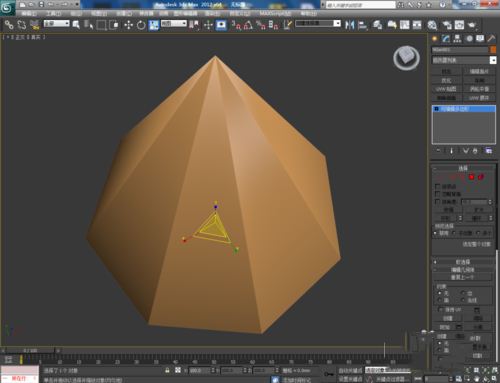
Task: Select Multi preview selection radio
Action: click(478, 233)
